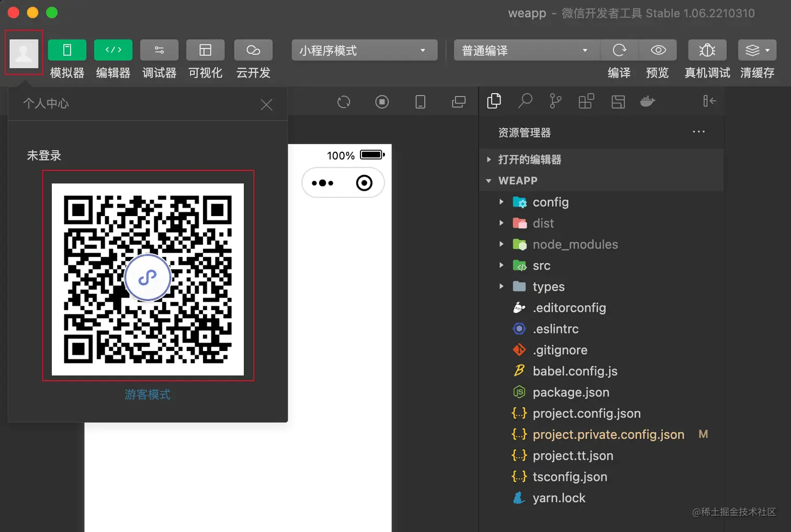Screen dimensions: 791x532
Task: Collapse the sidebar with the arrow icon
Action: [709, 101]
